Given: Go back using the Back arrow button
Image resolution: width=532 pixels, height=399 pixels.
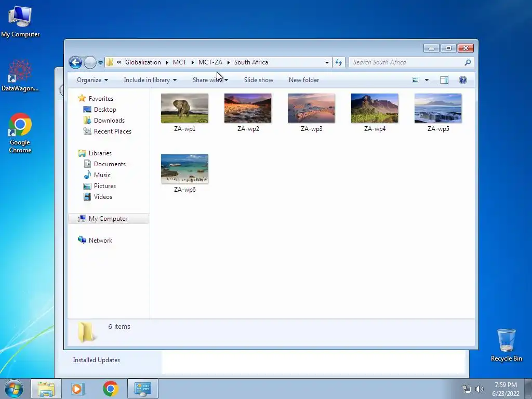Looking at the screenshot, I should pyautogui.click(x=75, y=62).
